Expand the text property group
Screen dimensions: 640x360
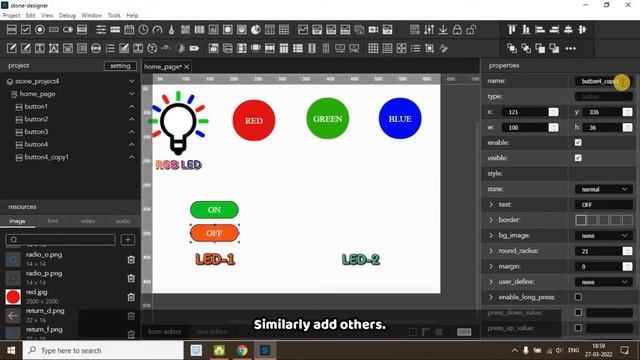click(491, 204)
